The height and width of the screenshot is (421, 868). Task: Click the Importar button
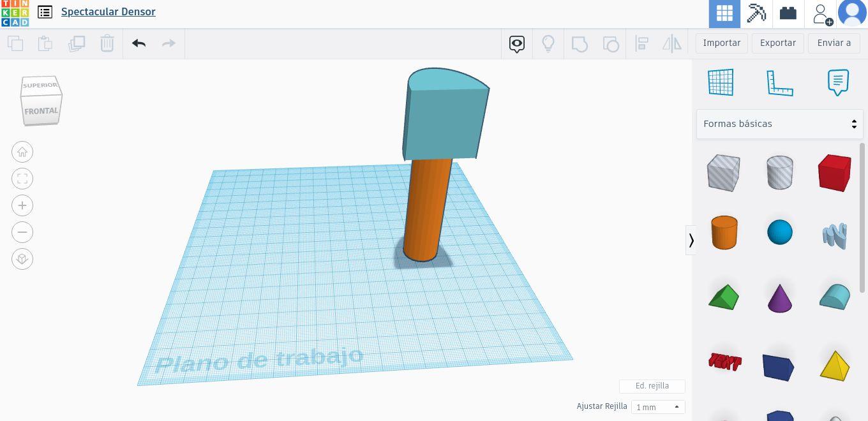[x=722, y=43]
